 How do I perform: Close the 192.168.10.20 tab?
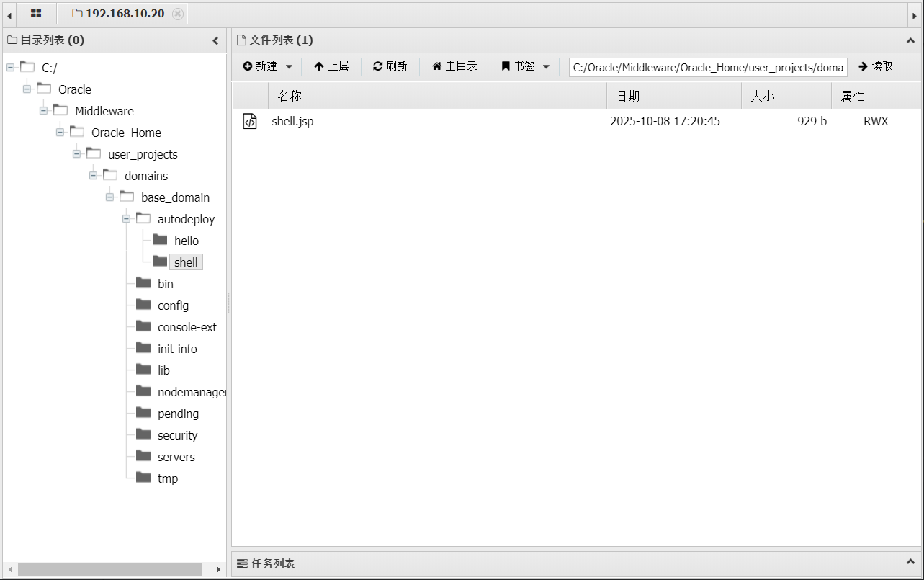(x=178, y=14)
